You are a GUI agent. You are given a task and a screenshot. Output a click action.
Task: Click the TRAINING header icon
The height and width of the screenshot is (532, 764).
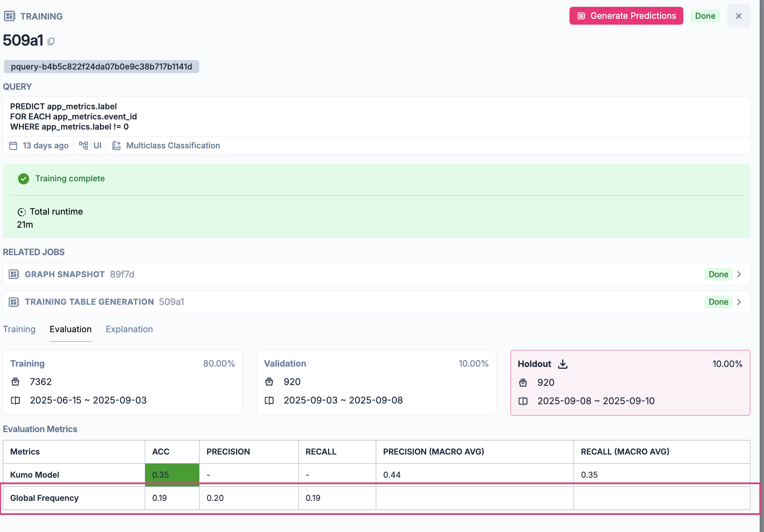9,16
